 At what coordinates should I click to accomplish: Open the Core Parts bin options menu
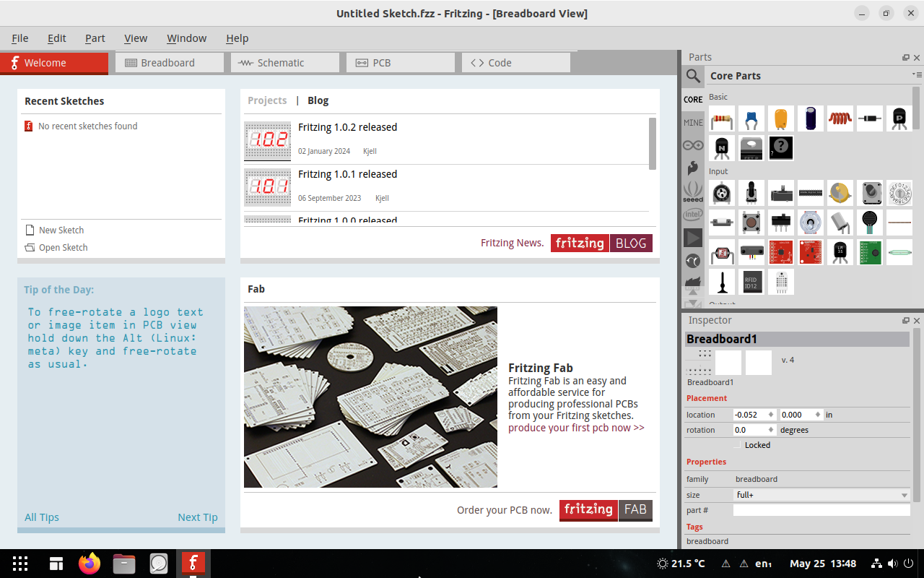(917, 74)
